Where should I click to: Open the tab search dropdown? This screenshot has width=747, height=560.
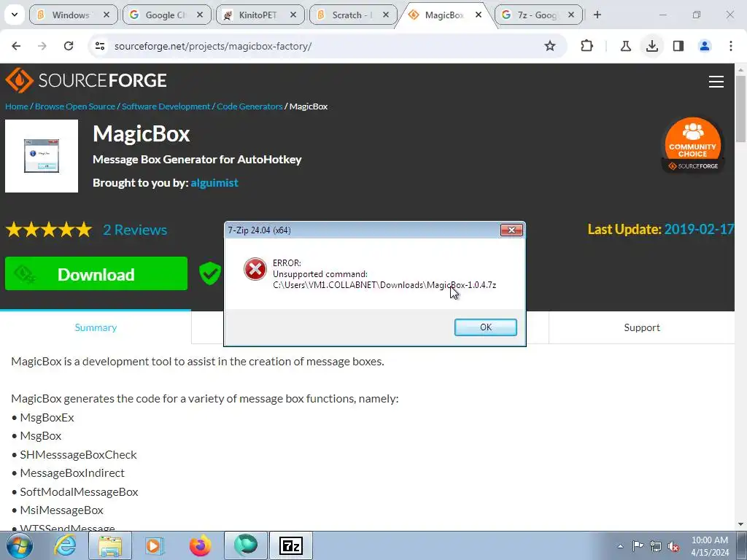(15, 15)
